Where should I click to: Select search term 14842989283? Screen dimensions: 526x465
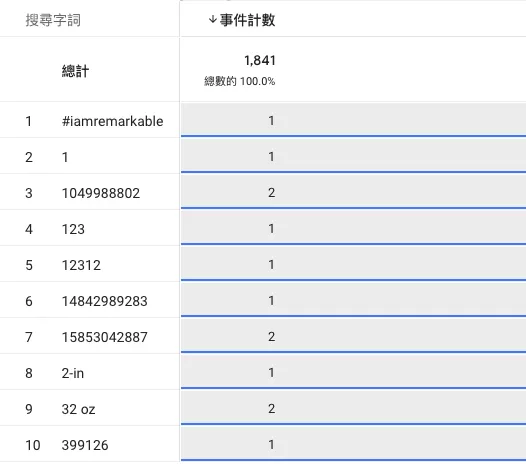coord(105,301)
